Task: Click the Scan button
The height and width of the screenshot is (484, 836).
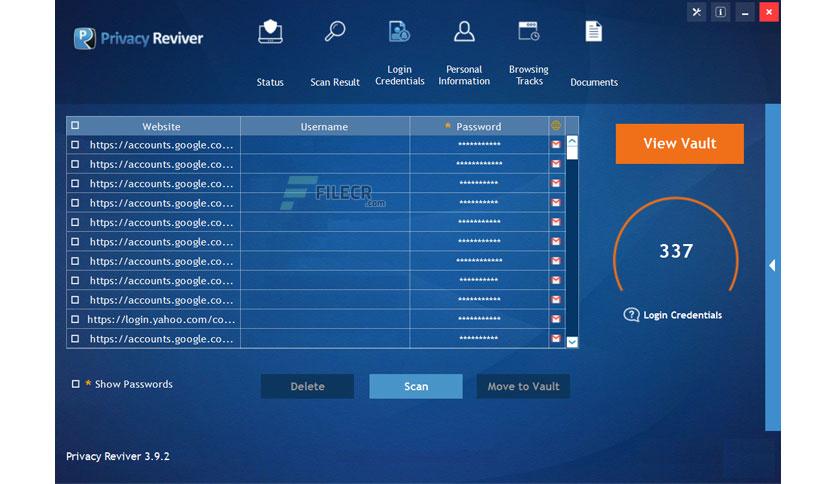Action: tap(416, 386)
